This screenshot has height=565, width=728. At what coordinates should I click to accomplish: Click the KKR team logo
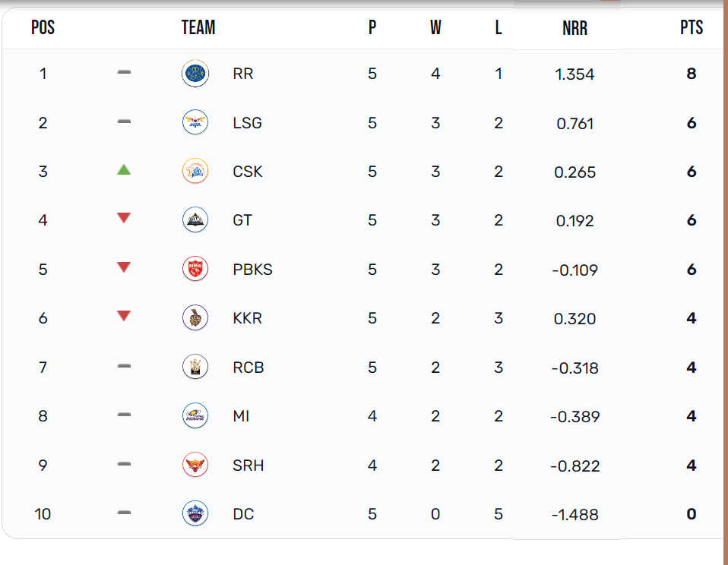click(195, 317)
